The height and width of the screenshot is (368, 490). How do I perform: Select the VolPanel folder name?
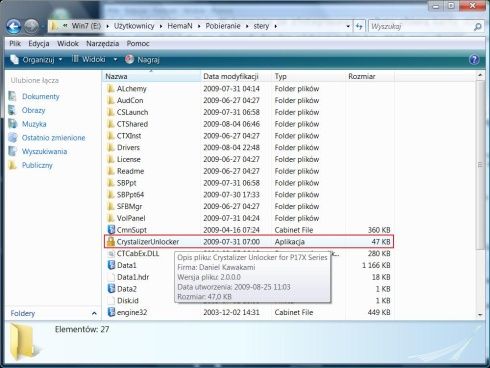pos(131,218)
